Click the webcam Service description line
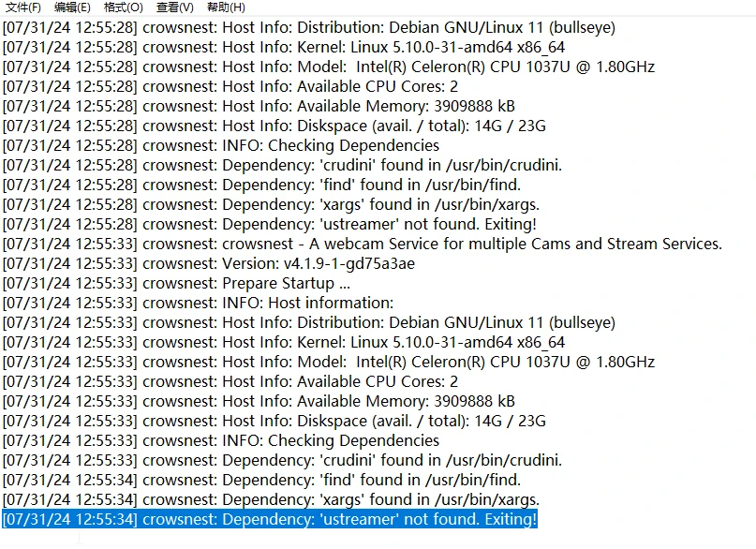Viewport: 756px width, 549px height. point(363,244)
